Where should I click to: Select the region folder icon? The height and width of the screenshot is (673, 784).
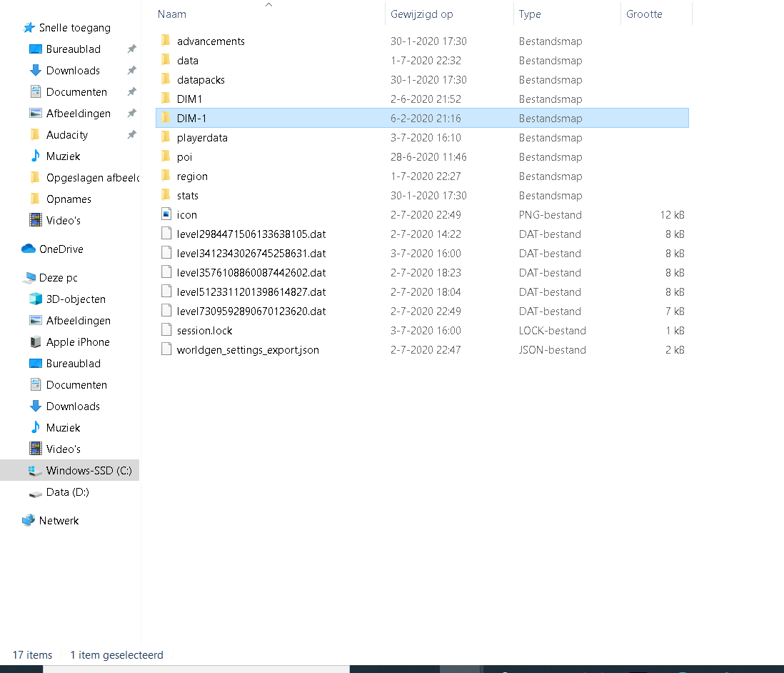point(166,176)
